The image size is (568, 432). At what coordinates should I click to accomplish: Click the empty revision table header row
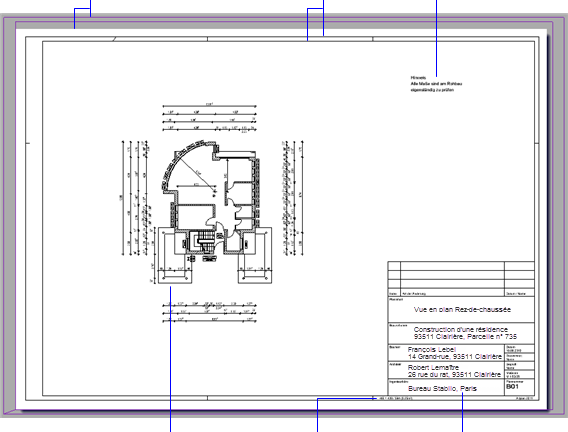(461, 265)
